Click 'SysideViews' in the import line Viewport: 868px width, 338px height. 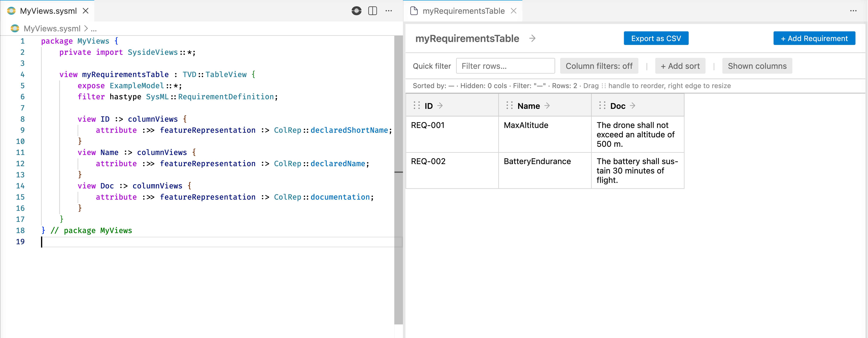click(153, 52)
